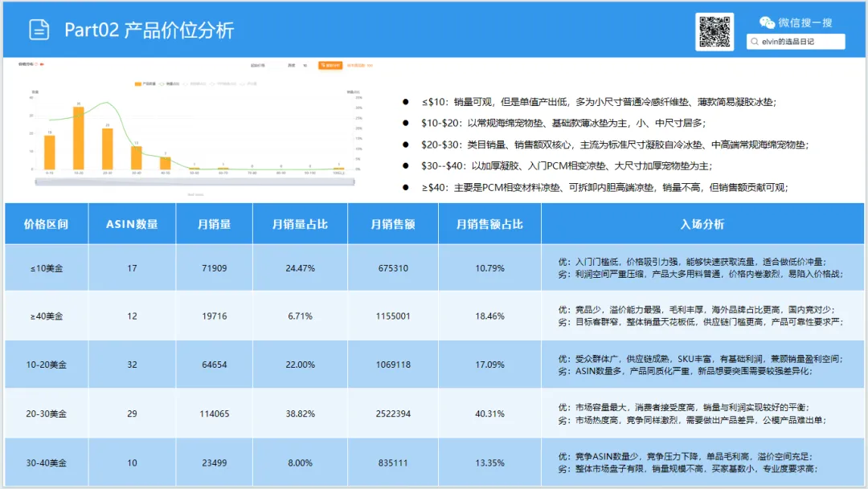
Task: Click the ≥40美金 row label
Action: (47, 316)
